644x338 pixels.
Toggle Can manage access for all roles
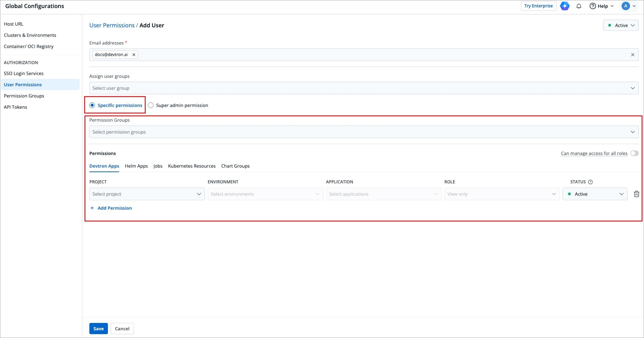[x=634, y=153]
